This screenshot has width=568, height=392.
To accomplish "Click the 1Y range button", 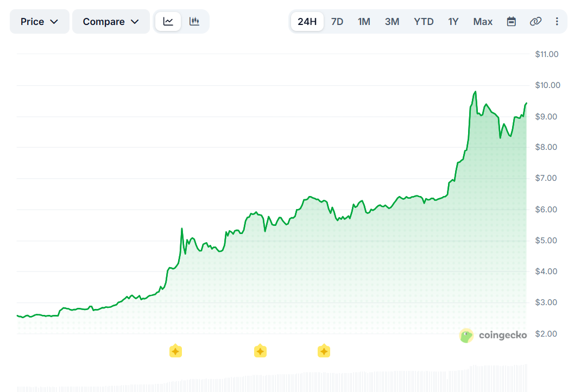I will (453, 21).
